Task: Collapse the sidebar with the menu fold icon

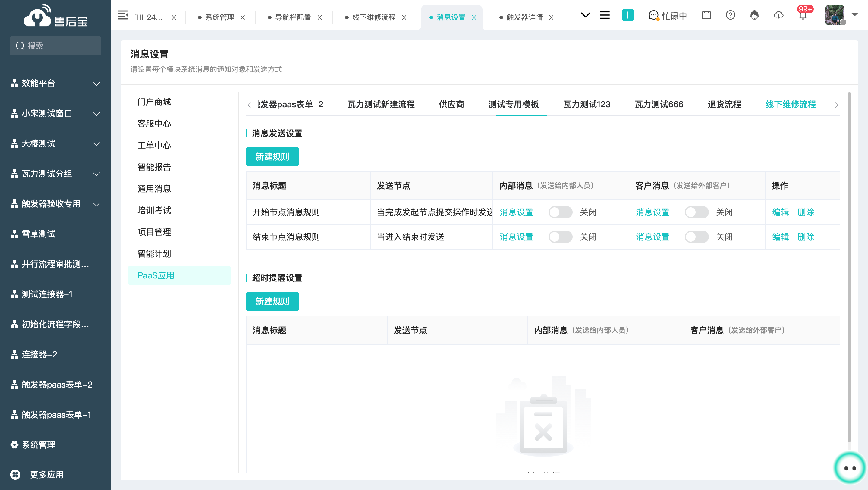Action: (x=123, y=15)
